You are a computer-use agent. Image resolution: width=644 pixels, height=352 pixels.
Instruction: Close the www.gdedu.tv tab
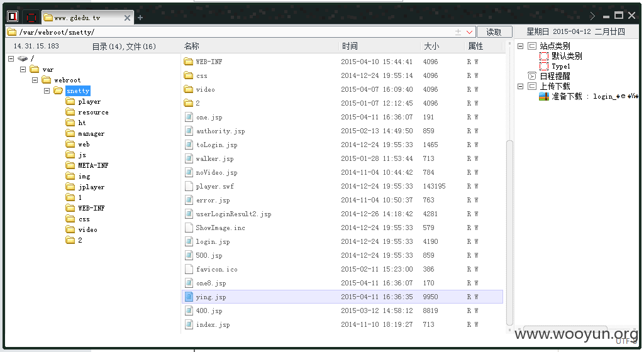coord(127,18)
